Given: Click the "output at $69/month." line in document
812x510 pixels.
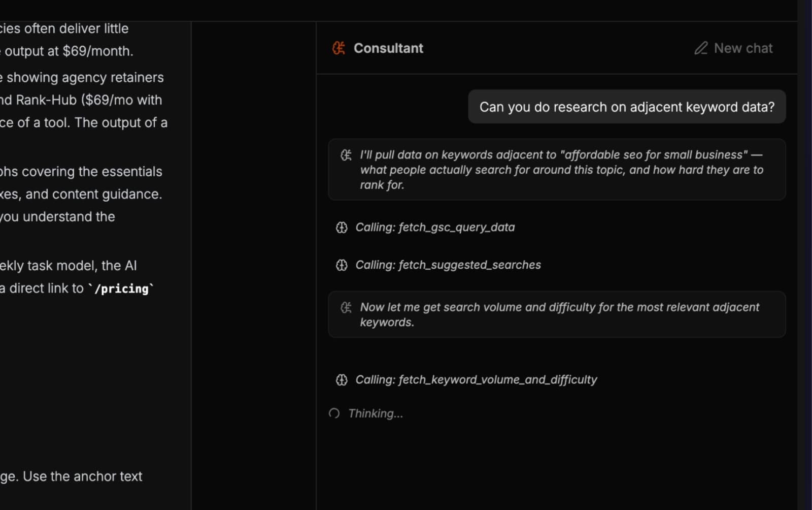Looking at the screenshot, I should coord(66,51).
